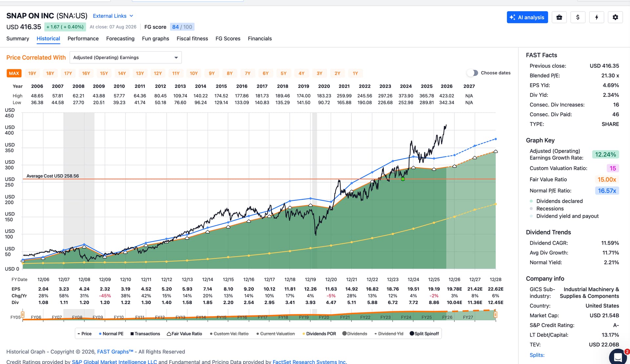
Task: Open the settings gear icon
Action: click(615, 17)
